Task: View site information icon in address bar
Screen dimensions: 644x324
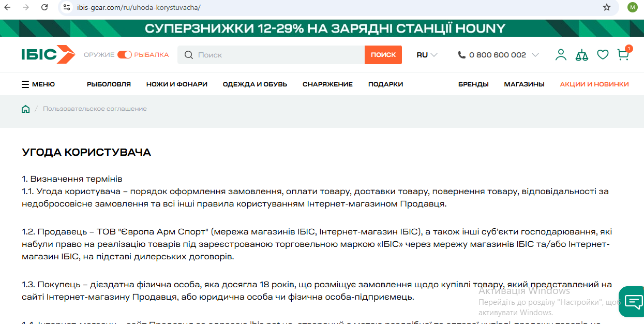Action: tap(66, 7)
